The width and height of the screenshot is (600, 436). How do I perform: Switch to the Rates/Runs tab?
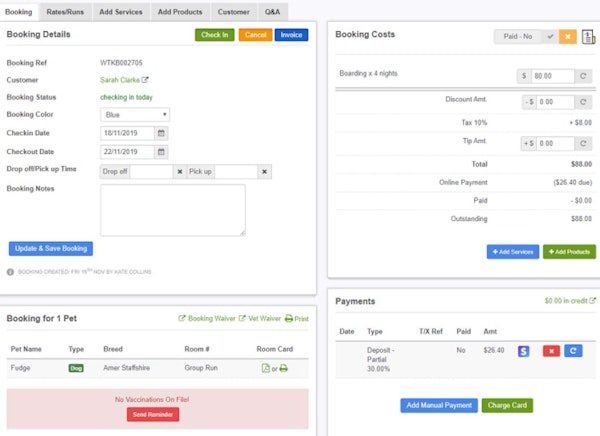[65, 12]
